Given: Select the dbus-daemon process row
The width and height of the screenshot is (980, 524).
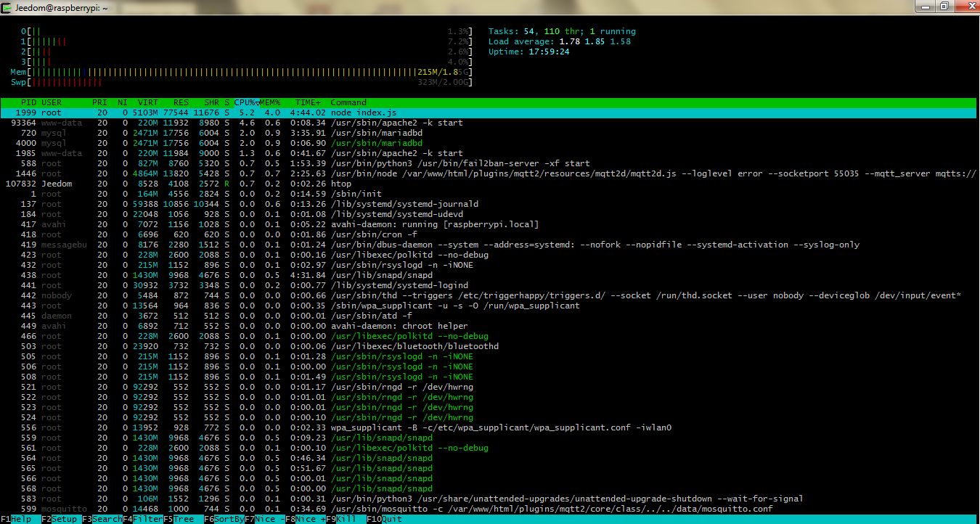Looking at the screenshot, I should [489, 245].
